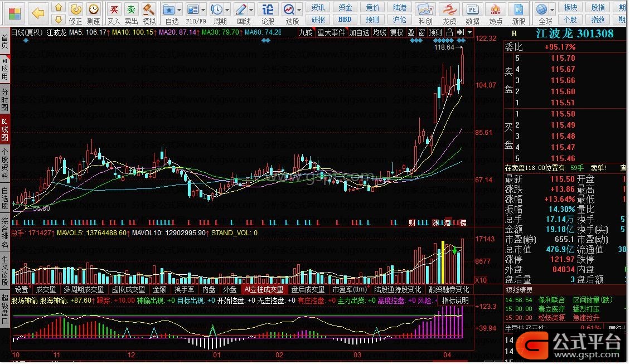Expand the 自选 dropdown arrow
The height and width of the screenshot is (364, 630).
179,9
